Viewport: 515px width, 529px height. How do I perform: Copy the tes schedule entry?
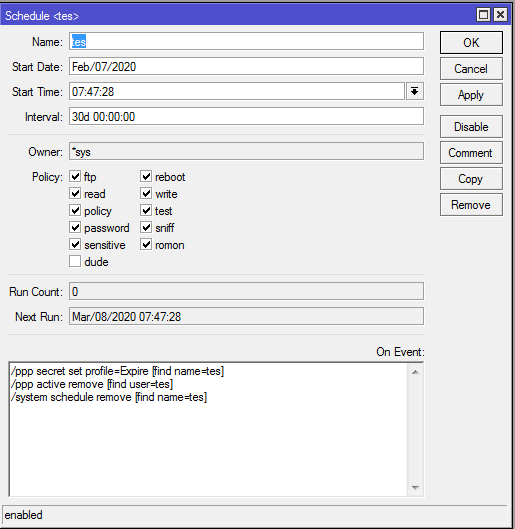pyautogui.click(x=471, y=179)
